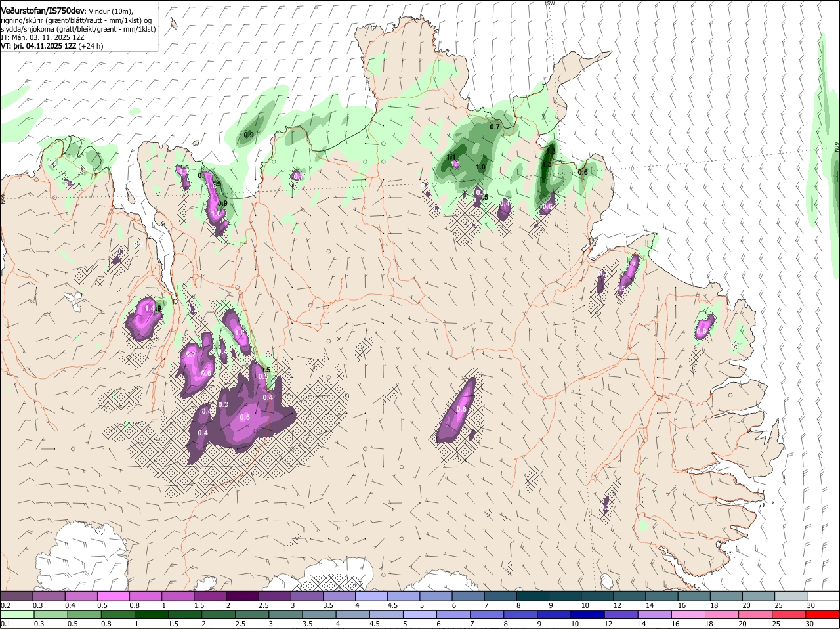Click the LSW label at the top edge
The width and height of the screenshot is (840, 629).
[550, 3]
